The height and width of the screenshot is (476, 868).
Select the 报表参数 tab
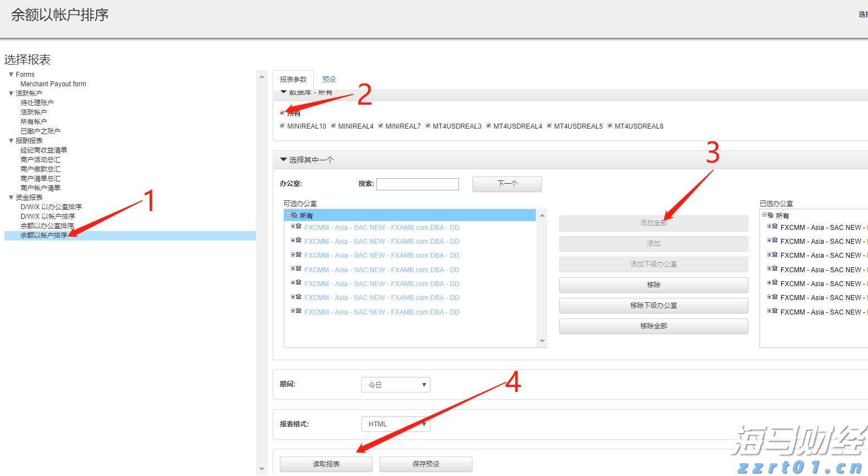(x=294, y=79)
